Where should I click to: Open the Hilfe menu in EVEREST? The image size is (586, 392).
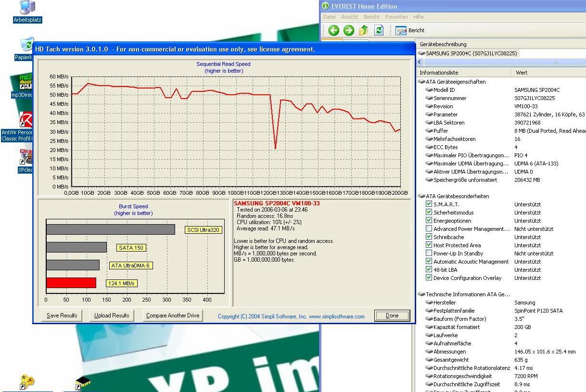click(418, 17)
